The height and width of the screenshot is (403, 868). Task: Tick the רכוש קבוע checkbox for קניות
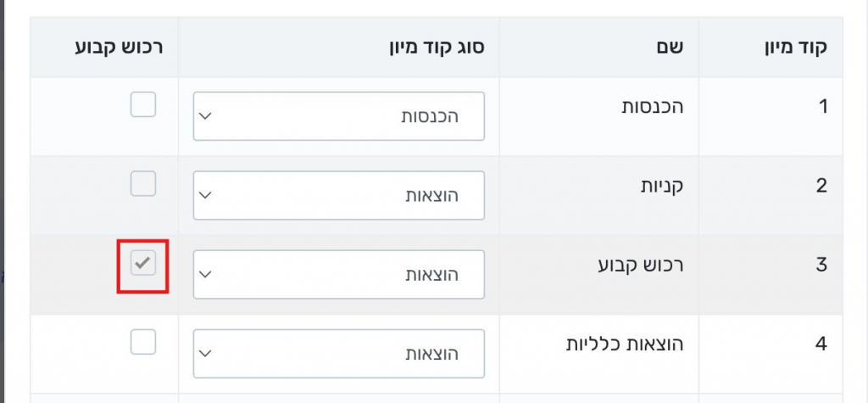point(143,184)
